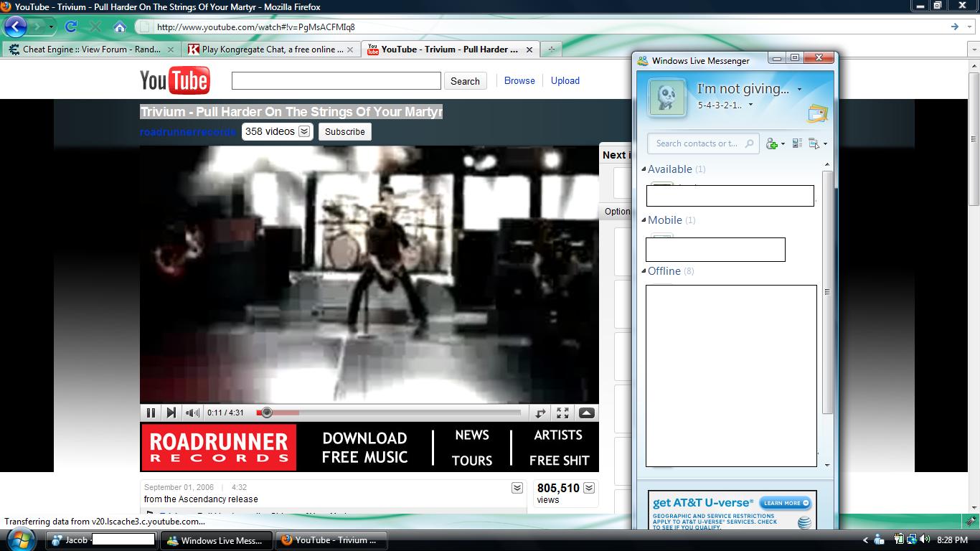Open the Download Free Music banner link

(364, 448)
